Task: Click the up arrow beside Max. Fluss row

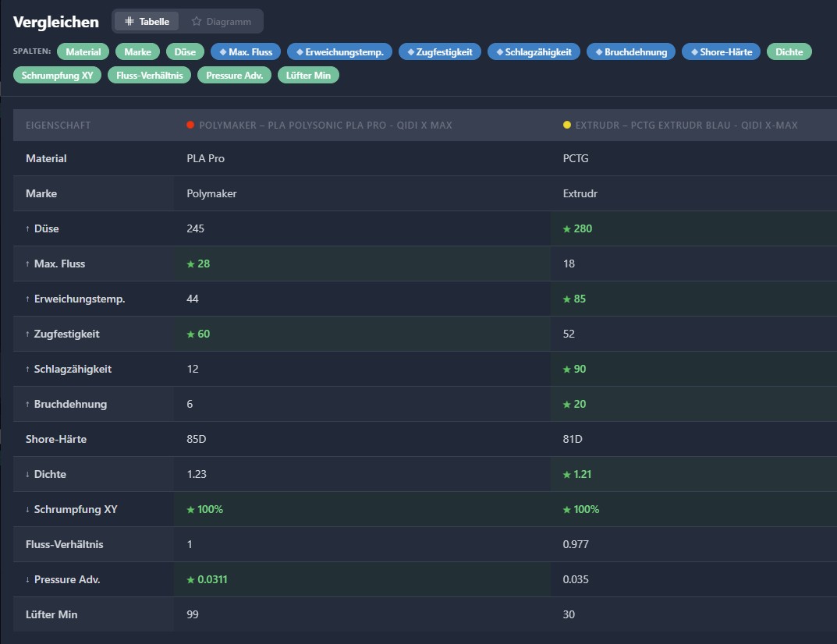Action: pos(27,264)
